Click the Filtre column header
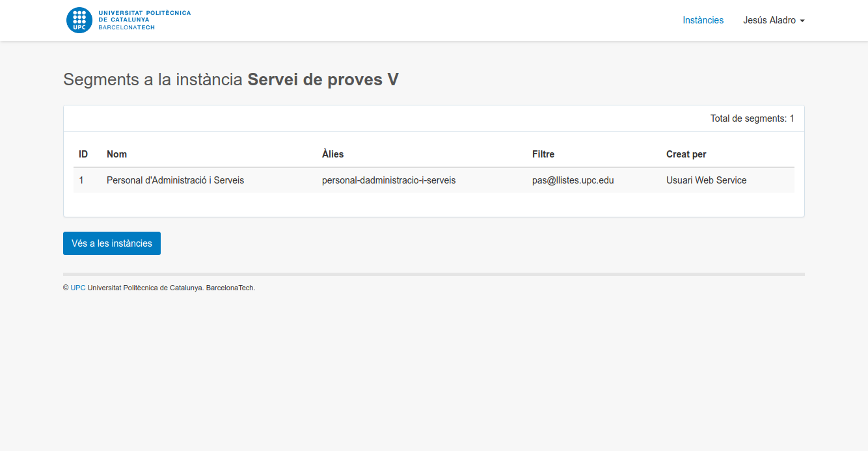Image resolution: width=868 pixels, height=451 pixels. (543, 154)
